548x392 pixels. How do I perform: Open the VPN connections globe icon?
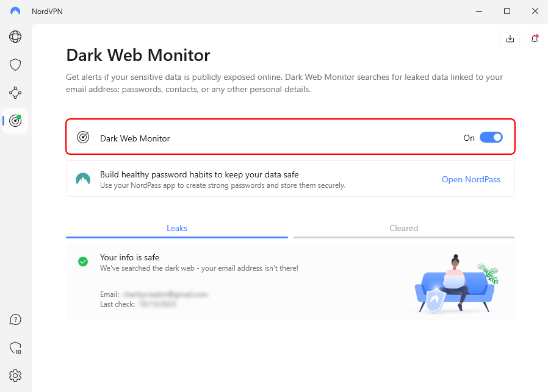[x=15, y=37]
